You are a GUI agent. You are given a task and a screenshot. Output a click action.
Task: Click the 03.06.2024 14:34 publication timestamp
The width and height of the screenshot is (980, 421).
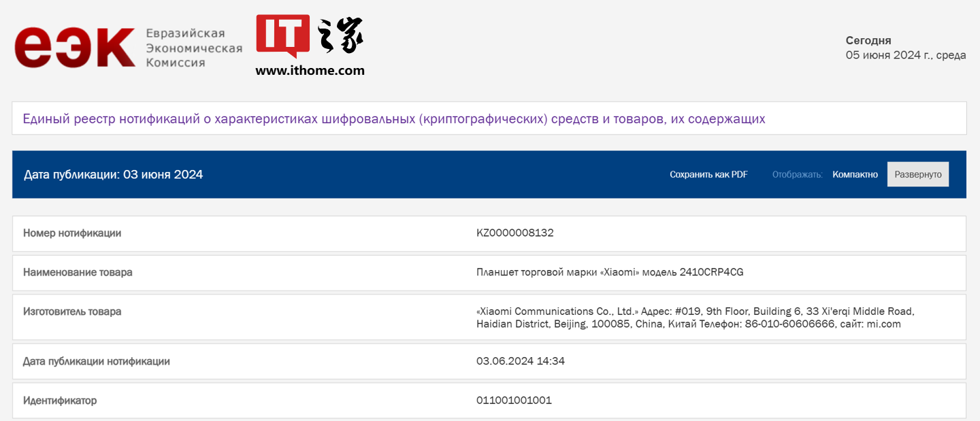[x=521, y=361]
